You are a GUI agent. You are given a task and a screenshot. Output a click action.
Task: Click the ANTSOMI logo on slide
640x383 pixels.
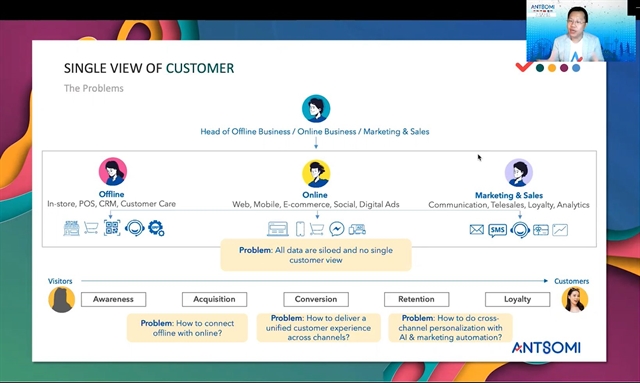coord(546,347)
